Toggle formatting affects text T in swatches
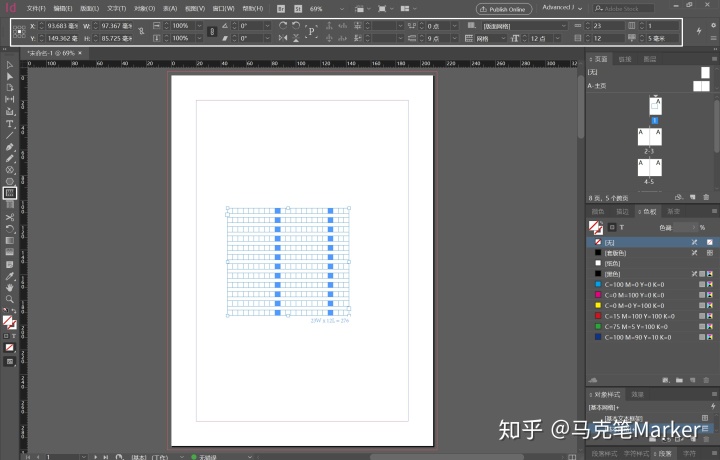Image resolution: width=720 pixels, height=460 pixels. 622,227
